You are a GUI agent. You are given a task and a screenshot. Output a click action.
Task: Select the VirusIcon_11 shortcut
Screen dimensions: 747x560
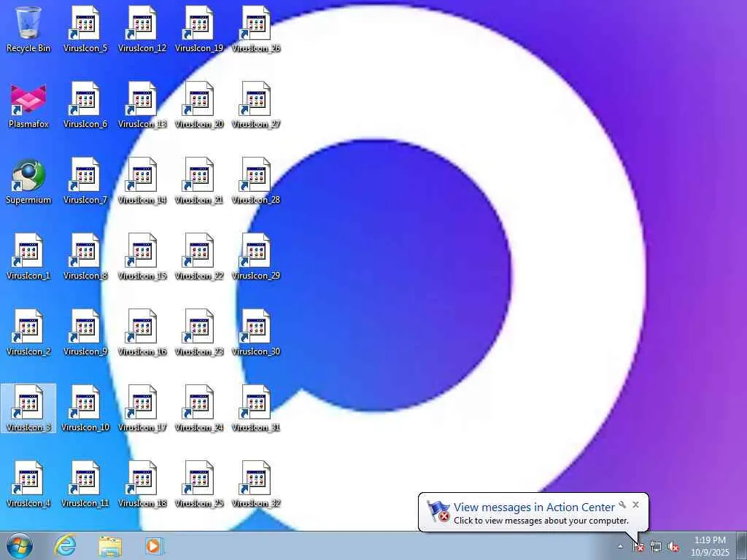tap(85, 484)
